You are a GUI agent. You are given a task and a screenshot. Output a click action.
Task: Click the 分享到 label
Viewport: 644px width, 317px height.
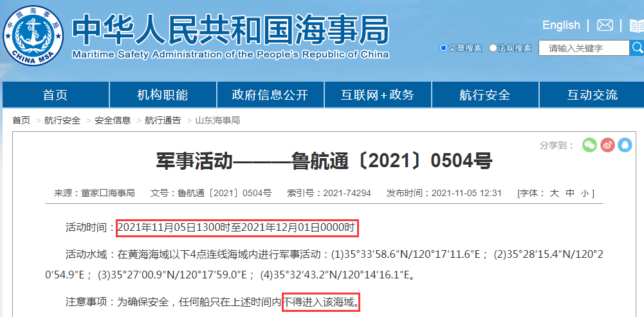point(557,145)
